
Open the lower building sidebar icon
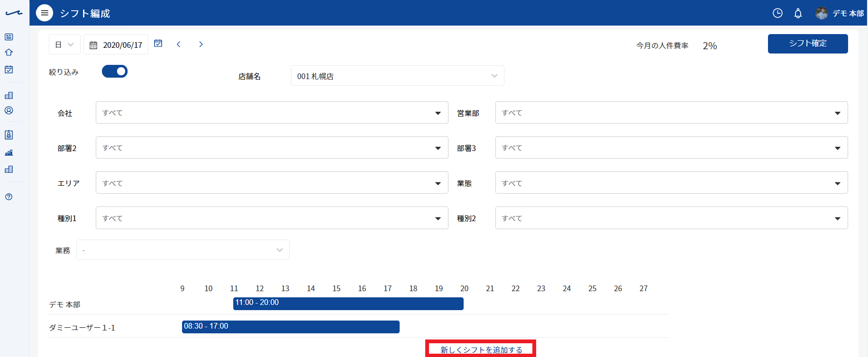click(x=9, y=169)
